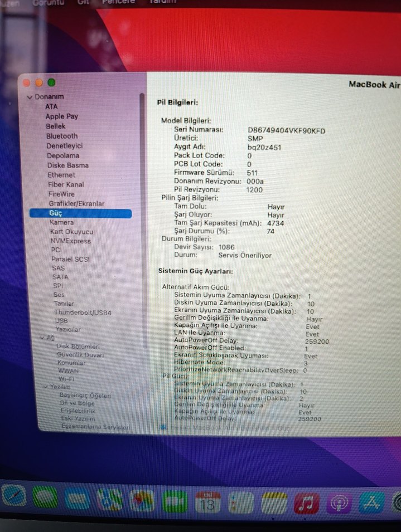
Task: Click full charge capacity value 4734
Action: pos(276,223)
